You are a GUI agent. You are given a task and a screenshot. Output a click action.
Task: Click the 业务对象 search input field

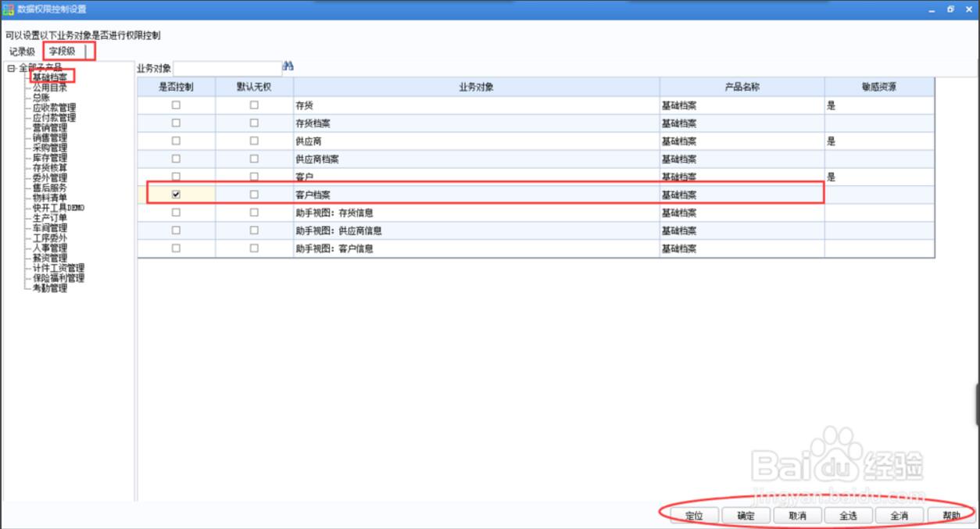[x=227, y=68]
